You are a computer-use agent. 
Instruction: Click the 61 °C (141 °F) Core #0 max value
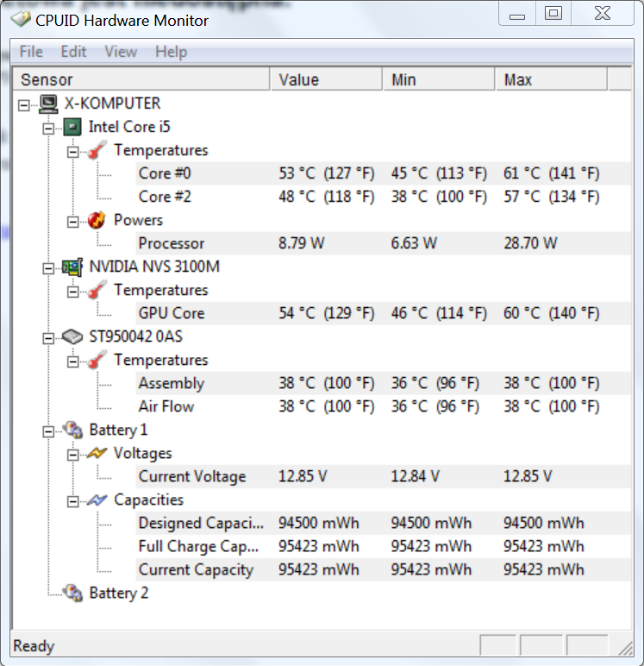click(x=552, y=173)
